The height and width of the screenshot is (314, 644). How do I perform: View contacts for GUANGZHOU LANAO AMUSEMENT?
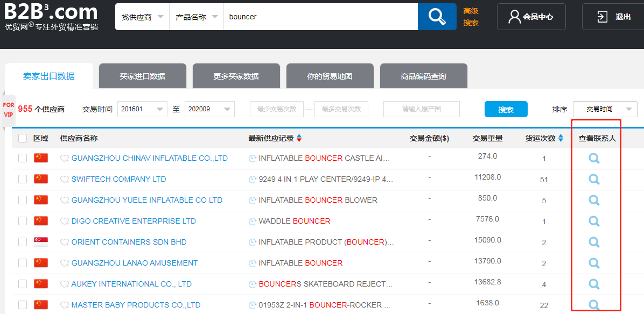tap(594, 263)
